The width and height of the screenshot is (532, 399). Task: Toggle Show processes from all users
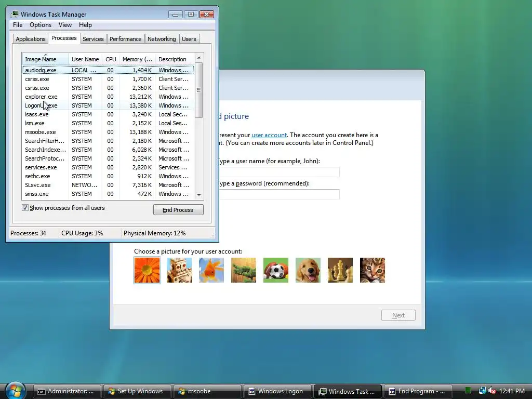click(25, 208)
